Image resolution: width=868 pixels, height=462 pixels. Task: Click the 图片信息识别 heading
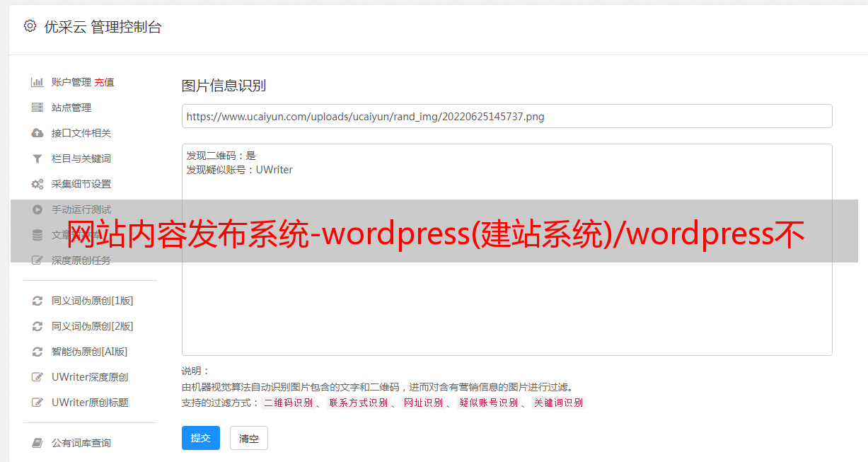point(224,86)
